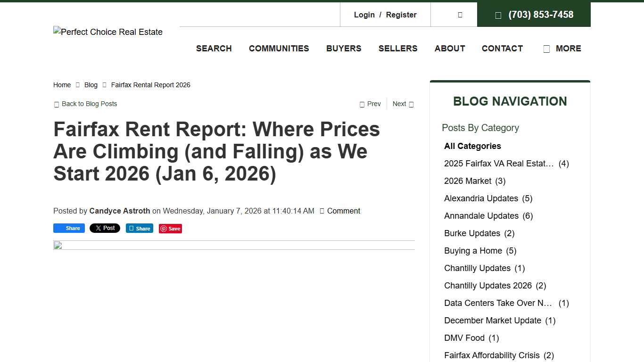Open the COMMUNITIES menu
This screenshot has width=644, height=362.
(279, 49)
